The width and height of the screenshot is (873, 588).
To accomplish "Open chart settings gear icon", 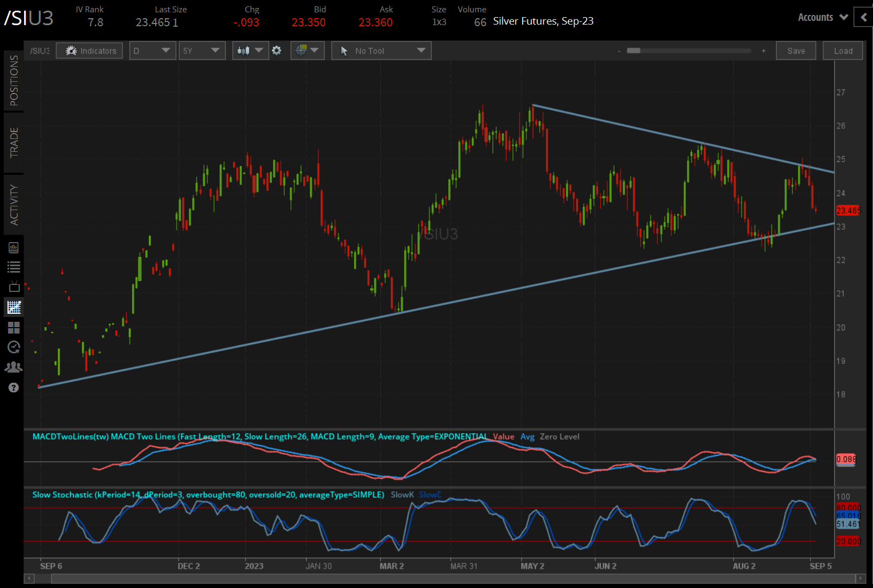I will coord(277,51).
